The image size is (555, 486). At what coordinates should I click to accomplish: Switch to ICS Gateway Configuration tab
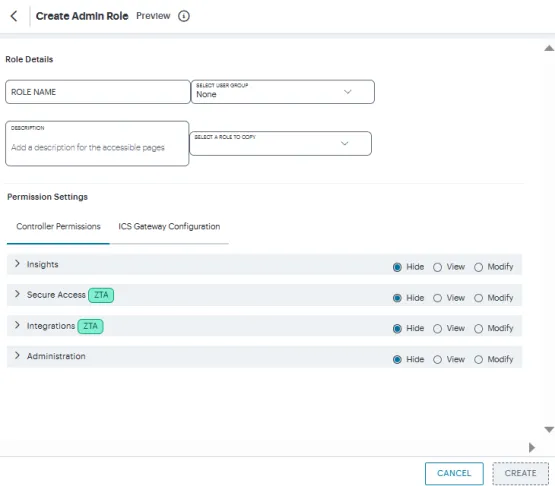[x=169, y=227]
